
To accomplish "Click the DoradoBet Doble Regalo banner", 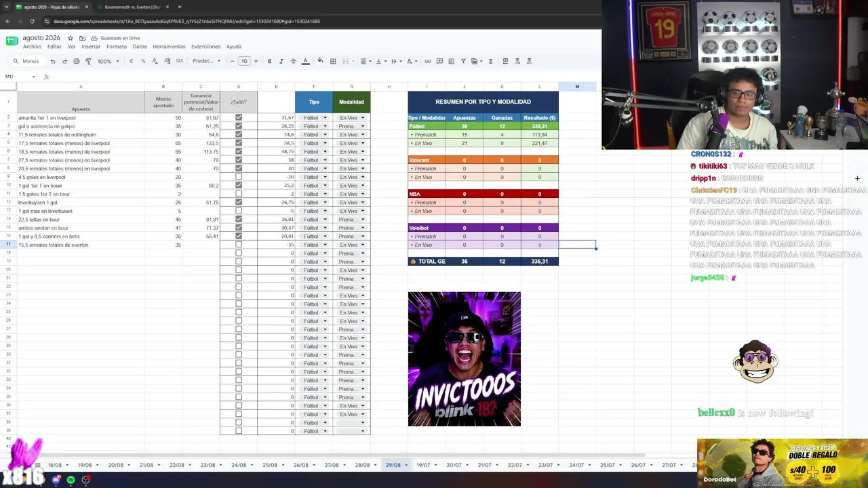I will click(782, 463).
